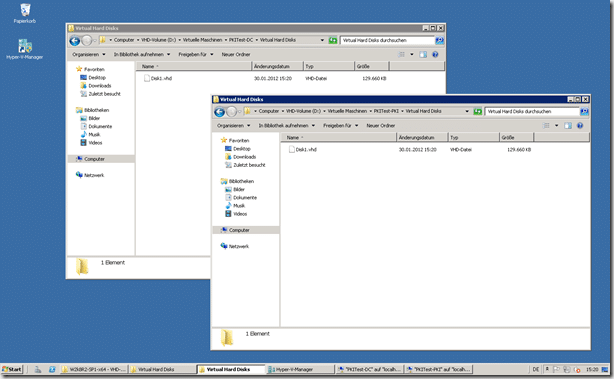Screen dimensions: 614x379
Task: Click search magnifier in front window
Action: [x=584, y=112]
